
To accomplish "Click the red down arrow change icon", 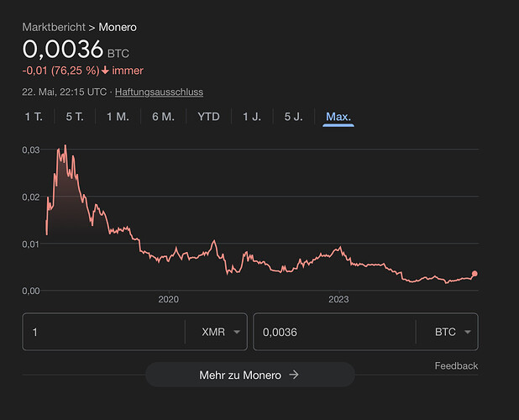I will coord(105,71).
